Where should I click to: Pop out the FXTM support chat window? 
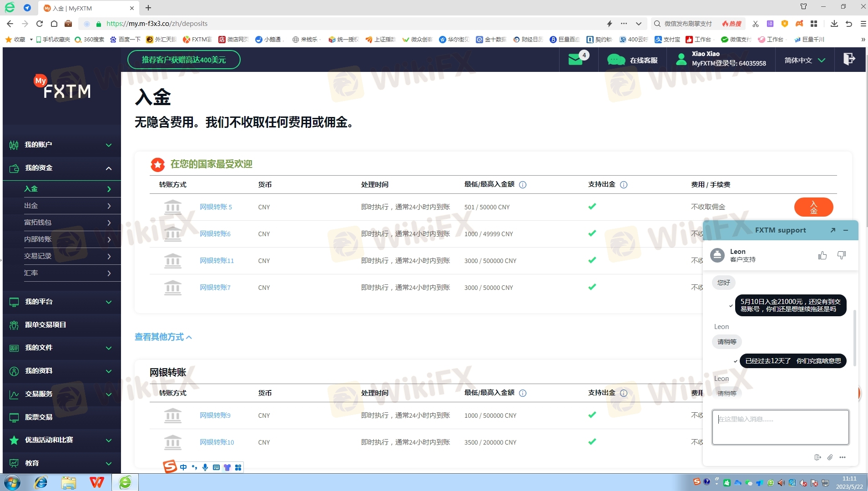coord(833,230)
